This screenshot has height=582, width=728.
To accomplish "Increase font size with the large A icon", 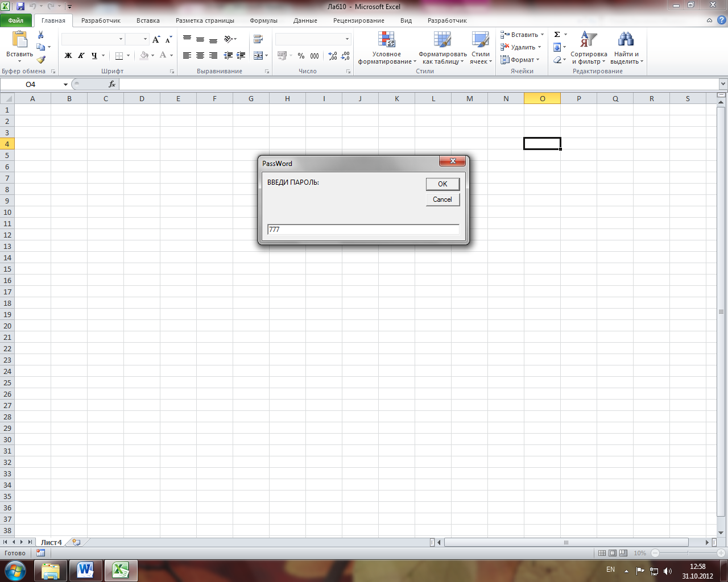I will [156, 39].
